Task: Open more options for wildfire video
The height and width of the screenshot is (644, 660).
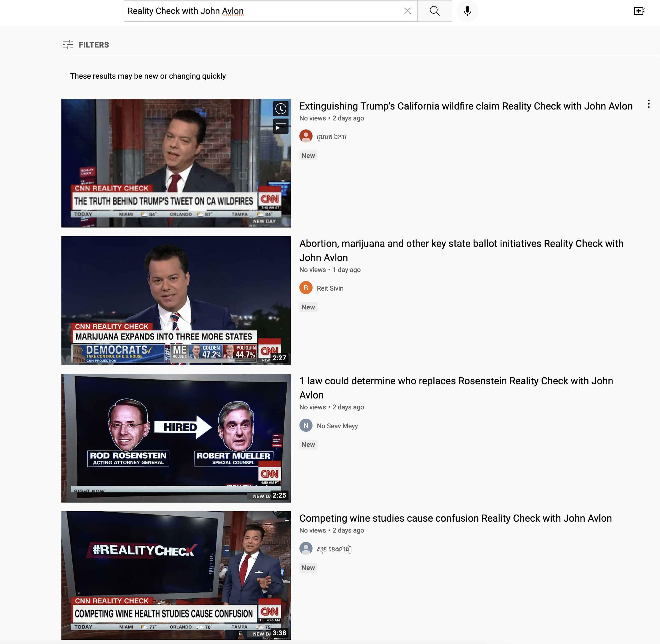Action: [x=649, y=104]
